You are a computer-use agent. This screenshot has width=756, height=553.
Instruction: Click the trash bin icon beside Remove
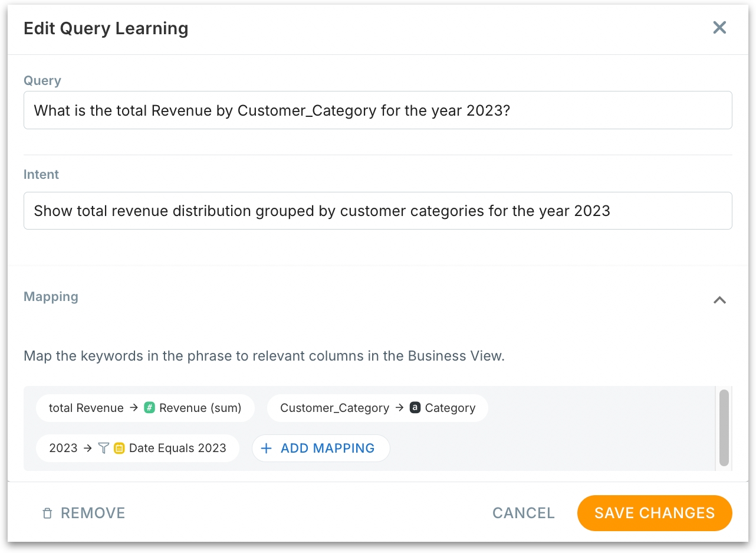click(x=47, y=513)
